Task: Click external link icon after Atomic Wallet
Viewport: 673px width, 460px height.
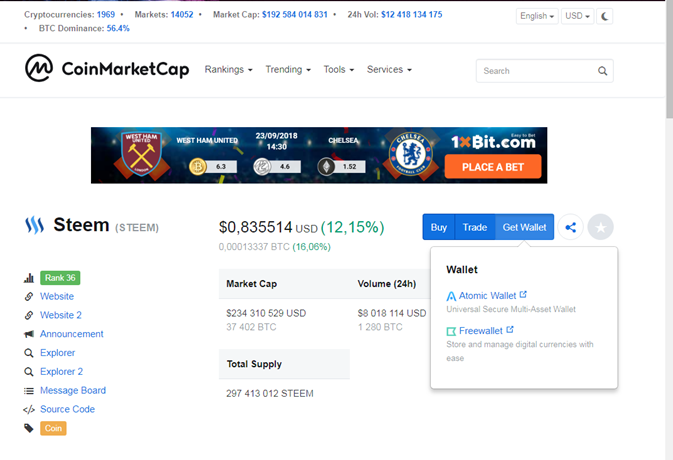Action: (523, 294)
